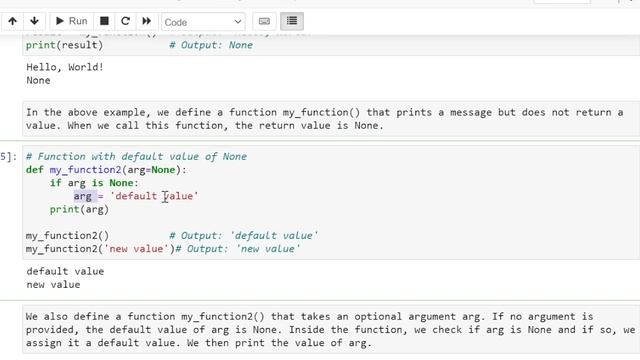Click the my_function2('new value') call line
Viewport: 640px width, 360px height.
(x=100, y=249)
